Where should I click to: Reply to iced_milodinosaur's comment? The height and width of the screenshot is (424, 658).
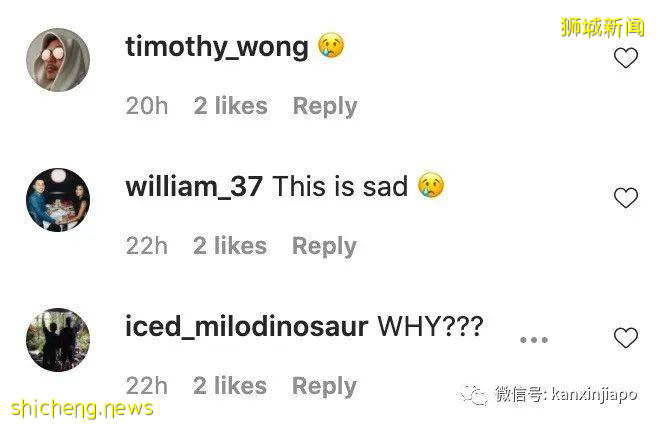[324, 386]
